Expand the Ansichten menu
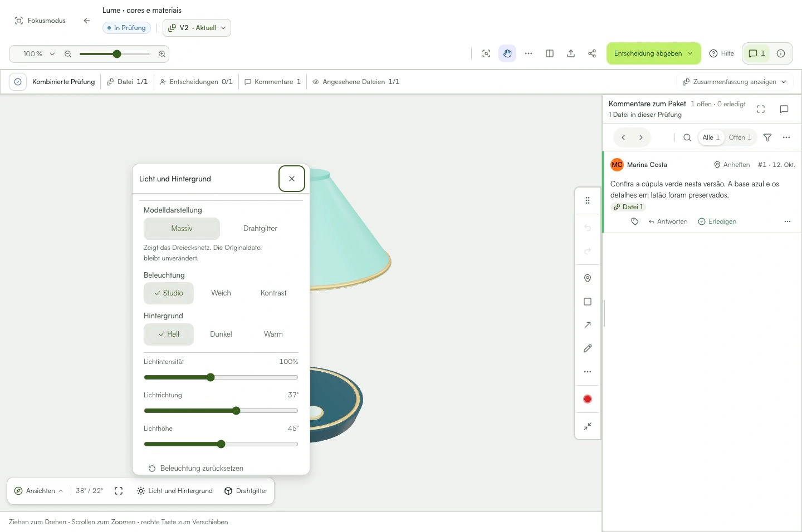The height and width of the screenshot is (532, 802). click(x=38, y=491)
